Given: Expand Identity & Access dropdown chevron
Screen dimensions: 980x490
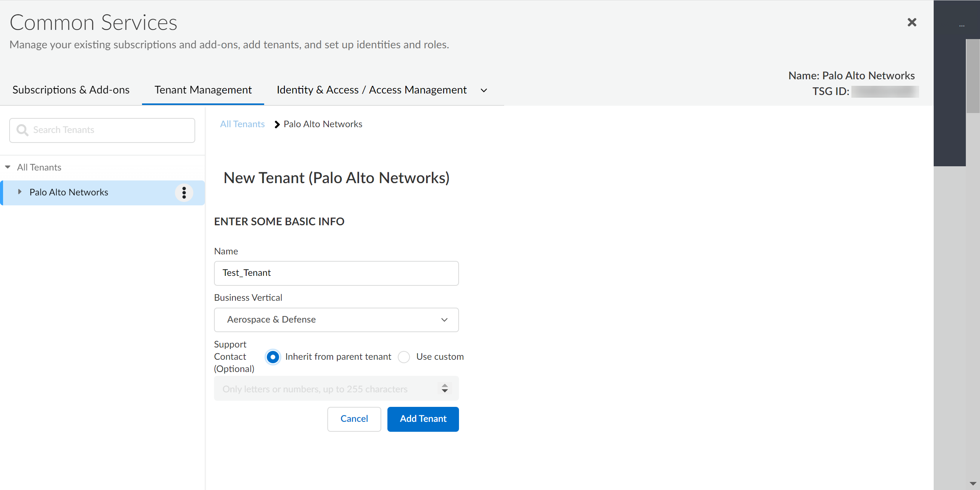Looking at the screenshot, I should 484,90.
